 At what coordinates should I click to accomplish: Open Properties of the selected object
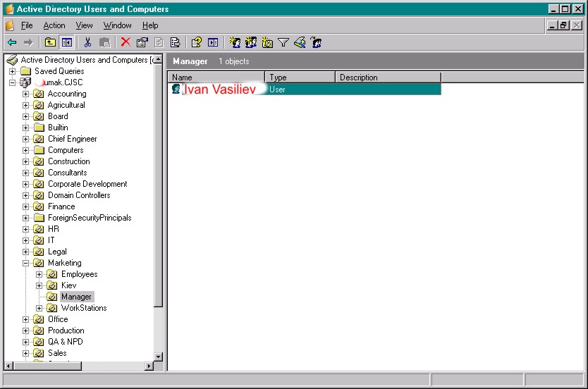click(142, 42)
